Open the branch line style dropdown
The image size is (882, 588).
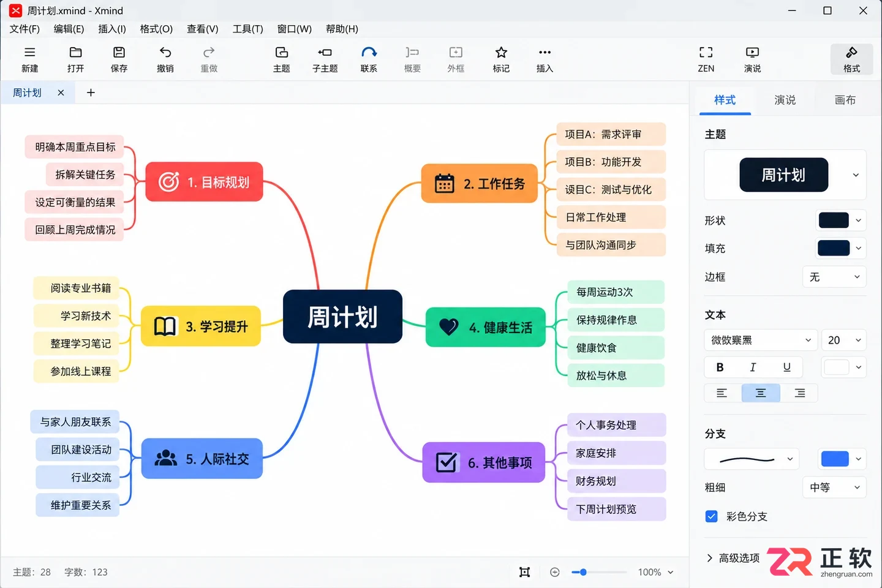tap(752, 459)
